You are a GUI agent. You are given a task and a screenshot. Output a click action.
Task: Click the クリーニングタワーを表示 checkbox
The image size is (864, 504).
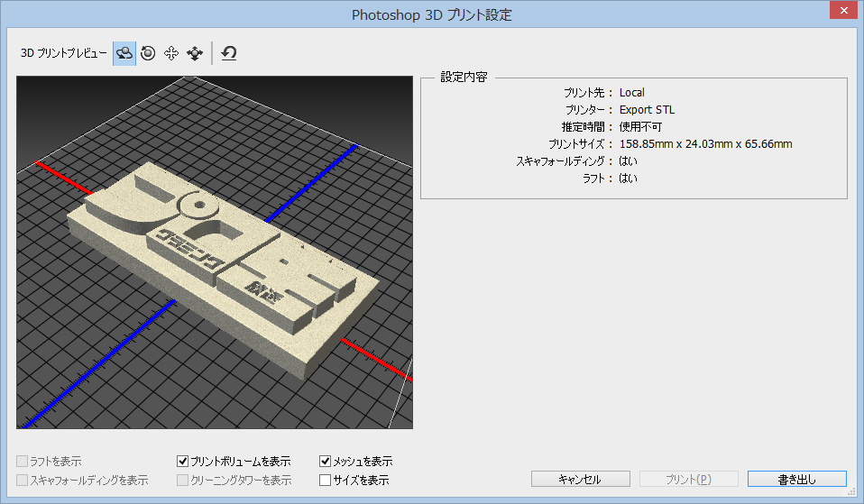pos(183,481)
